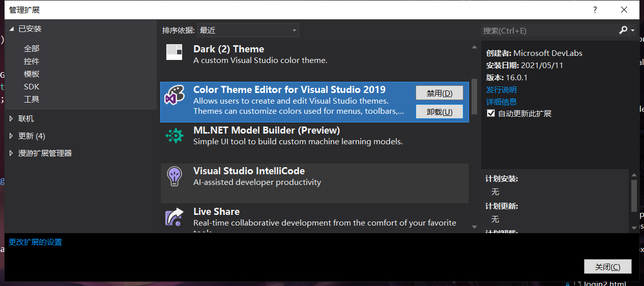Image resolution: width=644 pixels, height=286 pixels.
Task: Click the Color Theme Editor palette icon
Action: 174,94
